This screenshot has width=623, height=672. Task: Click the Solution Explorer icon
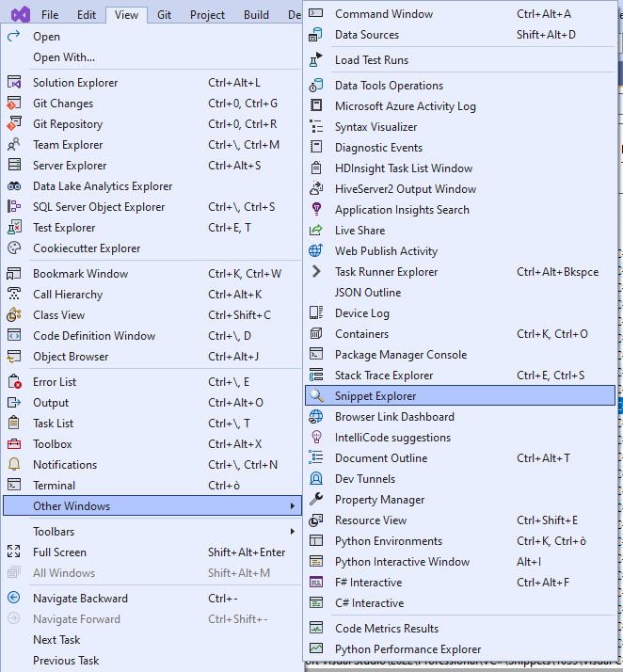[x=14, y=82]
